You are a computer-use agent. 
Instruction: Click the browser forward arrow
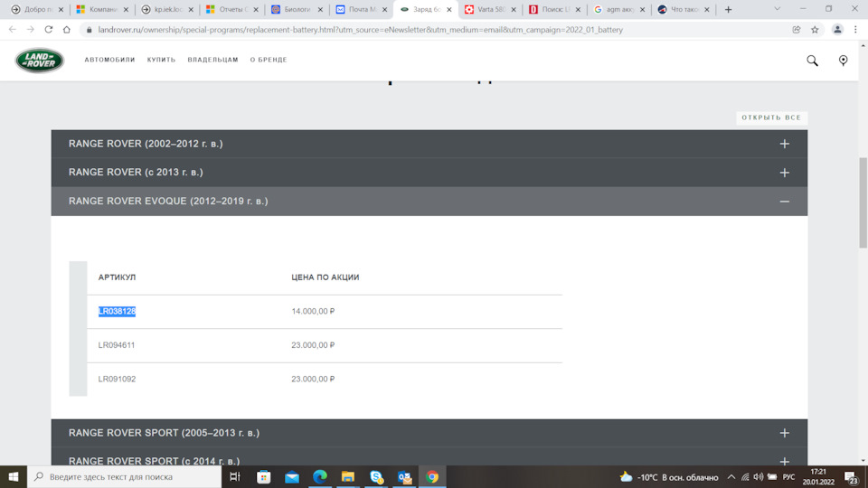click(31, 29)
